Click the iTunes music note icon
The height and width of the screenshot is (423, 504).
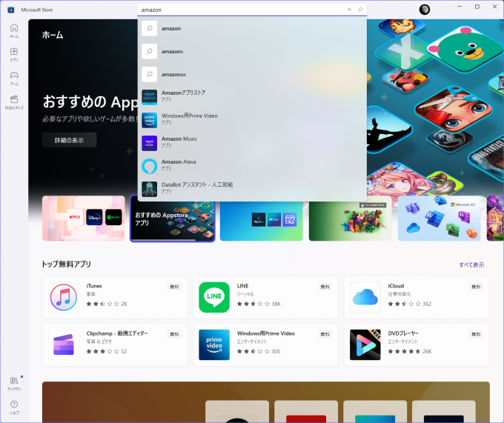point(64,297)
